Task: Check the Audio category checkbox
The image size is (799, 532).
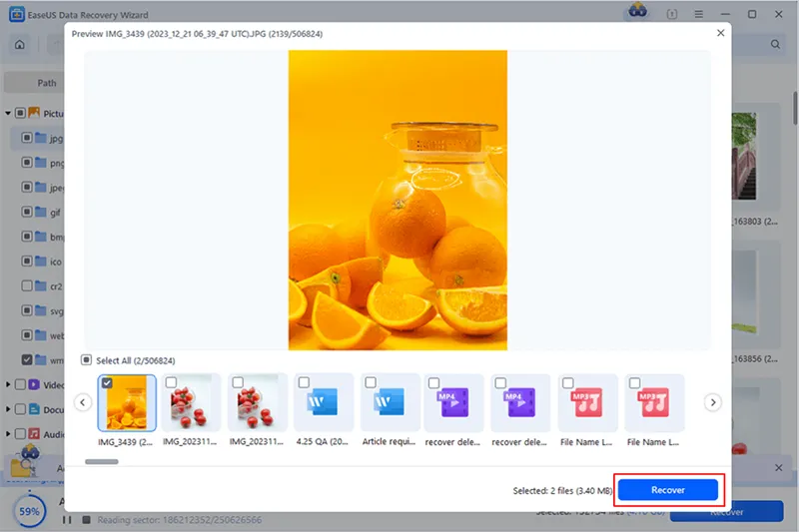Action: [20, 434]
